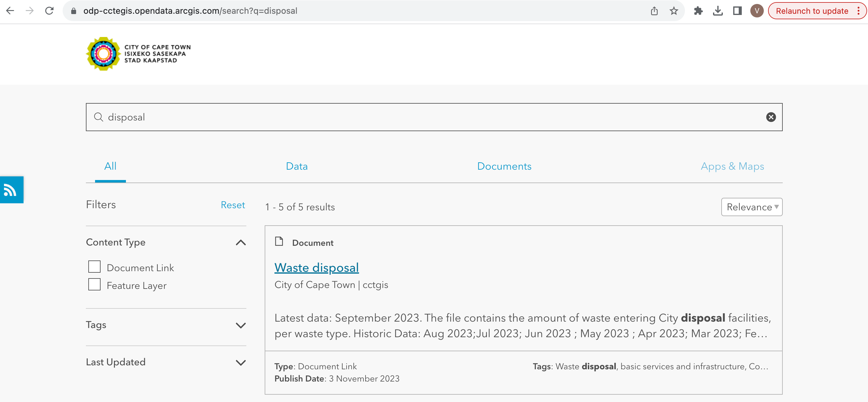Switch to the Documents tab
The width and height of the screenshot is (868, 402).
pyautogui.click(x=504, y=166)
